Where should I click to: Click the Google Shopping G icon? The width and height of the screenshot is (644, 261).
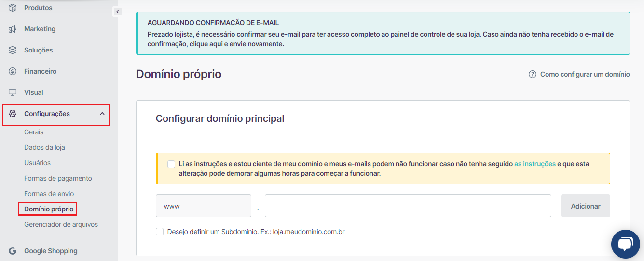point(13,251)
